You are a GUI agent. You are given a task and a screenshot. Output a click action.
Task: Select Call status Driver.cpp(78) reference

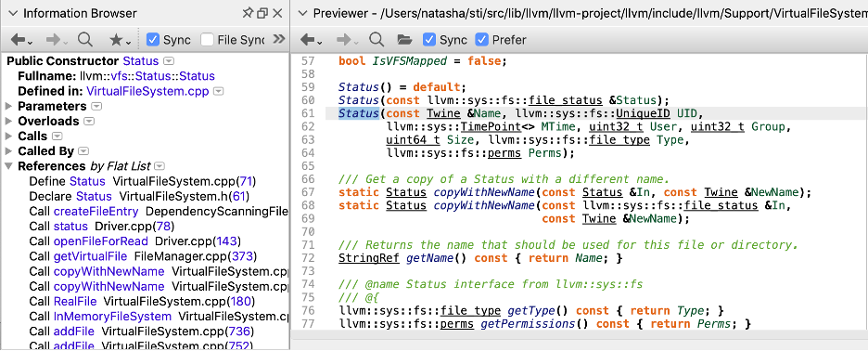(x=102, y=227)
